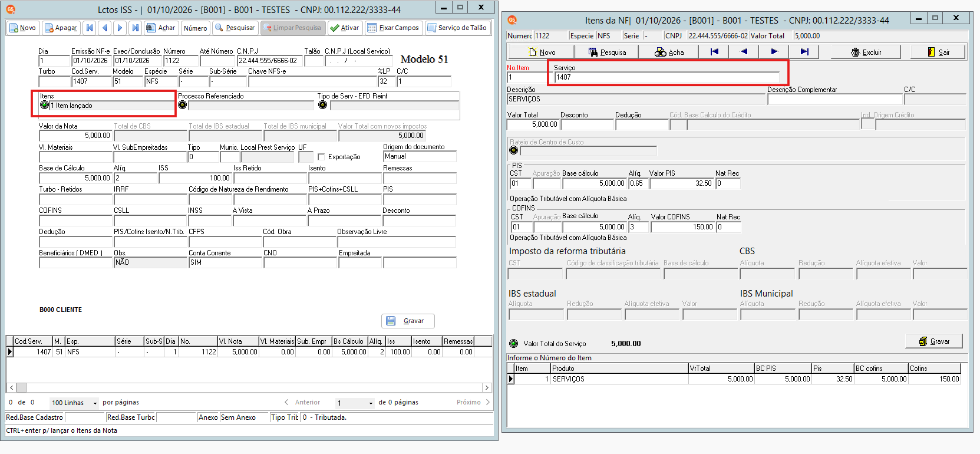The height and width of the screenshot is (454, 980).
Task: Go to previous record in Lctos ISS
Action: click(x=105, y=28)
